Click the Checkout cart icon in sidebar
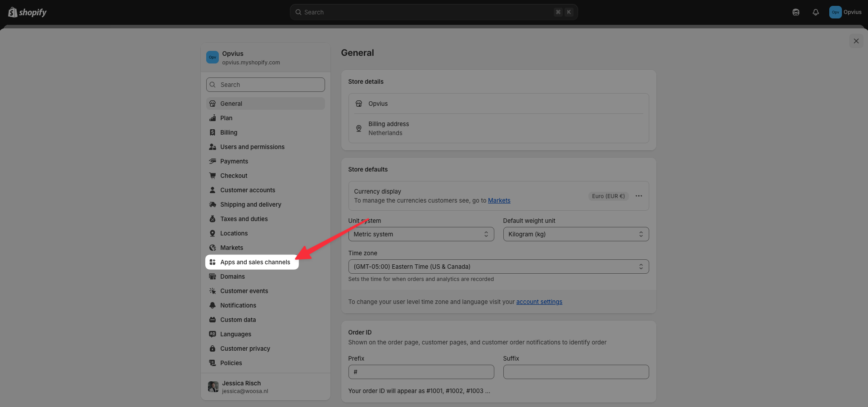This screenshot has height=407, width=868. click(x=212, y=176)
